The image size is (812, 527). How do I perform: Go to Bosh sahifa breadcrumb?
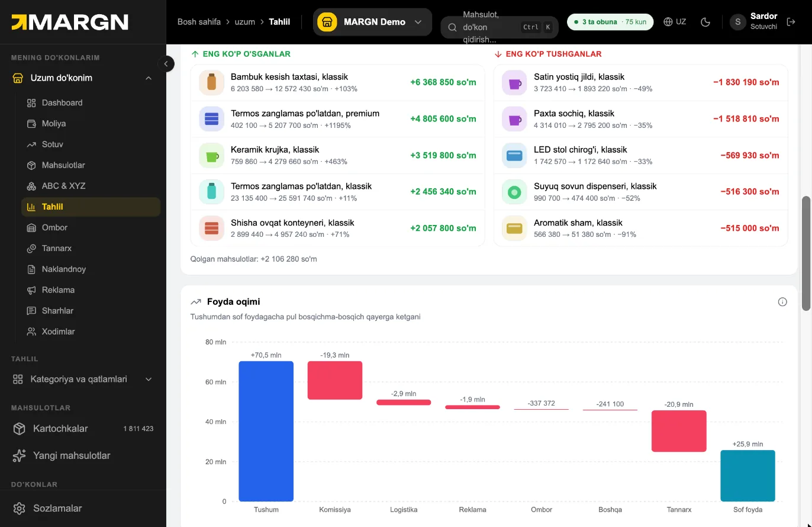199,22
